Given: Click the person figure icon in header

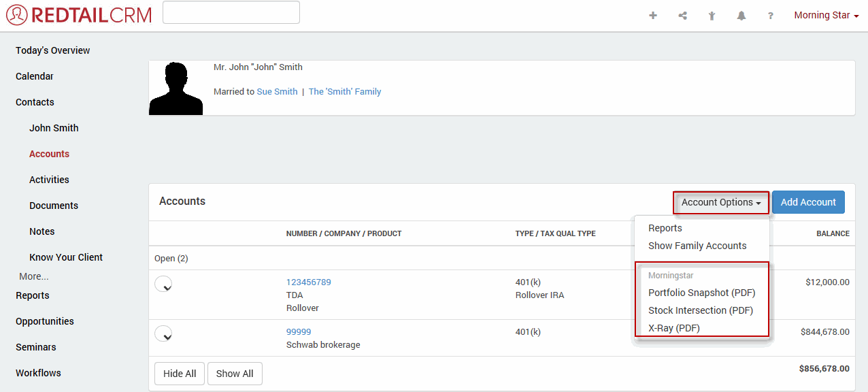Looking at the screenshot, I should (x=712, y=16).
